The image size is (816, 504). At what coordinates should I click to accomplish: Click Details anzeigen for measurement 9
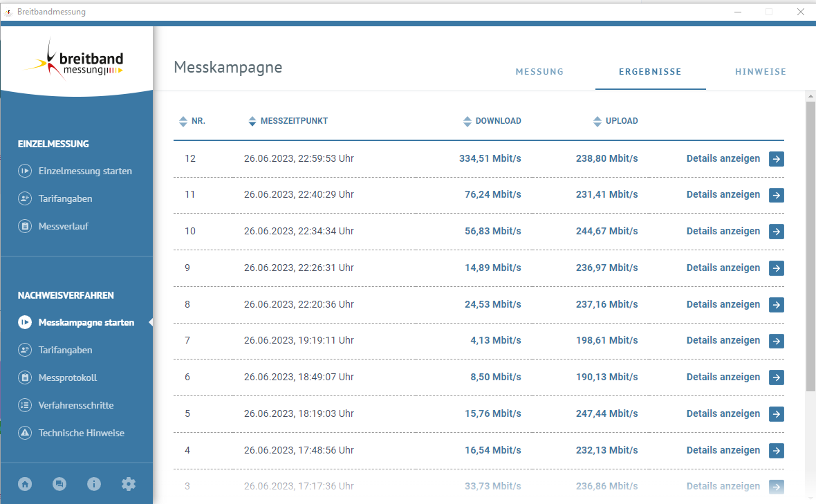click(x=723, y=268)
